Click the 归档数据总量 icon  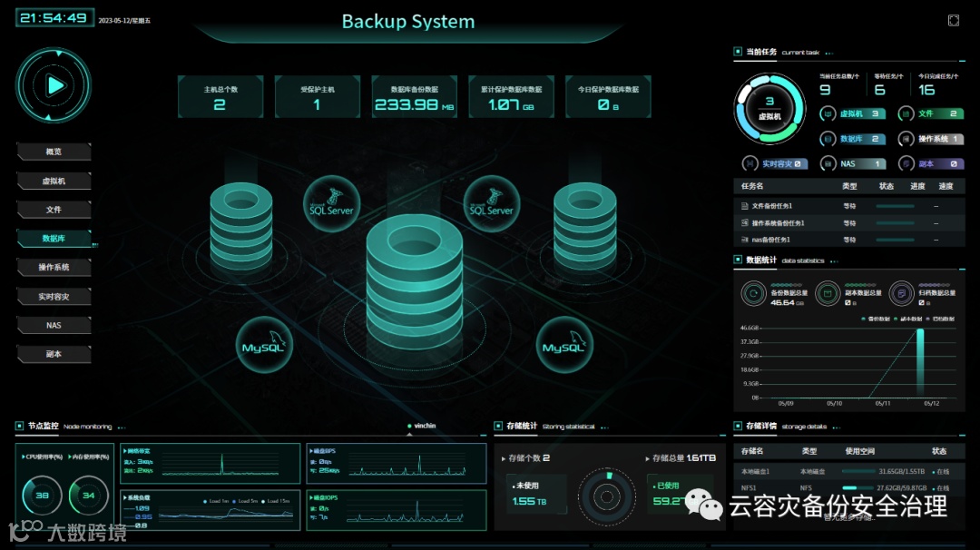[x=901, y=294]
